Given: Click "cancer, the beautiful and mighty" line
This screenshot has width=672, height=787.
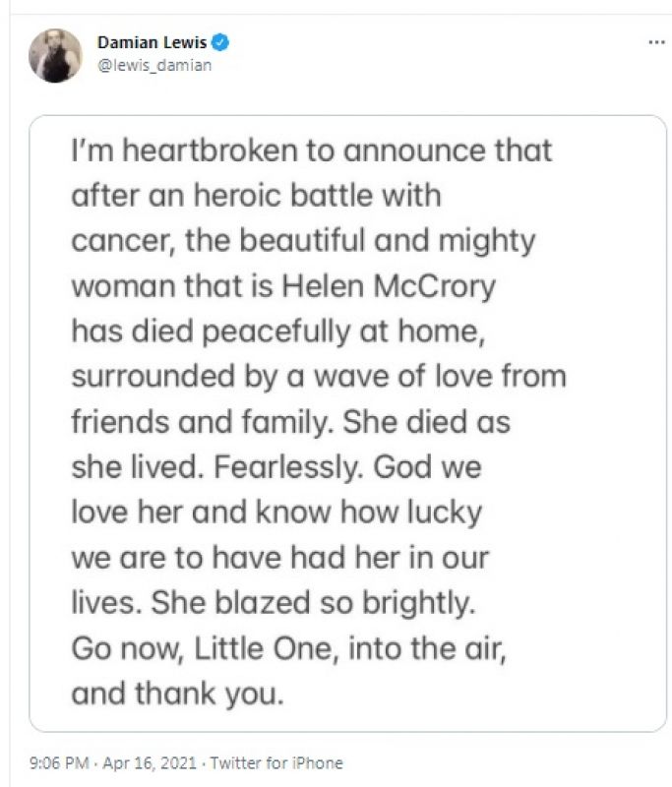Looking at the screenshot, I should tap(302, 241).
